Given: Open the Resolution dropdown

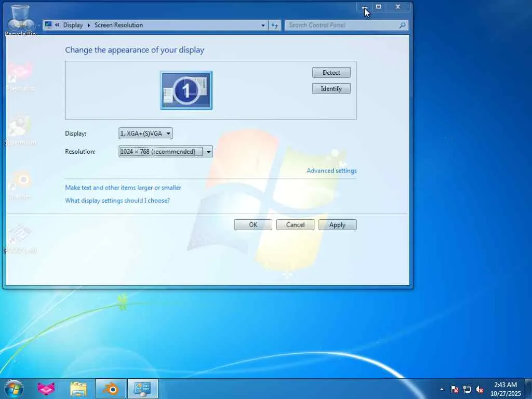Looking at the screenshot, I should pyautogui.click(x=166, y=151).
